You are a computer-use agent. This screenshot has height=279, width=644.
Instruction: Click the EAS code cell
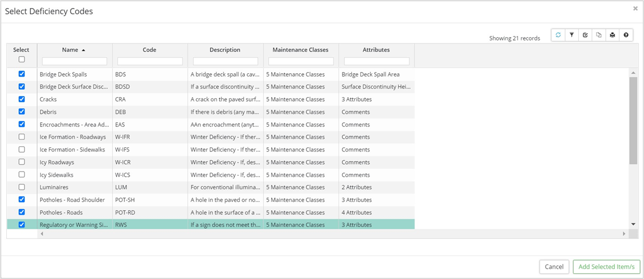tap(150, 125)
